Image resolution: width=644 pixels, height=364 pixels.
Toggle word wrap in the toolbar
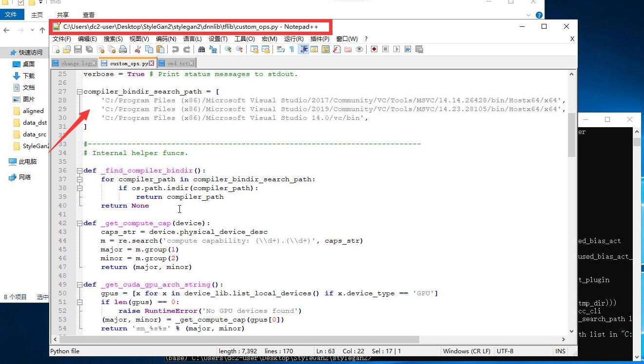(x=280, y=49)
